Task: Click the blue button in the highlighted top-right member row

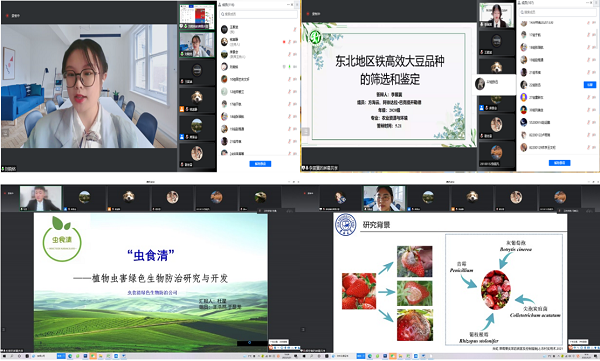Action: point(590,85)
